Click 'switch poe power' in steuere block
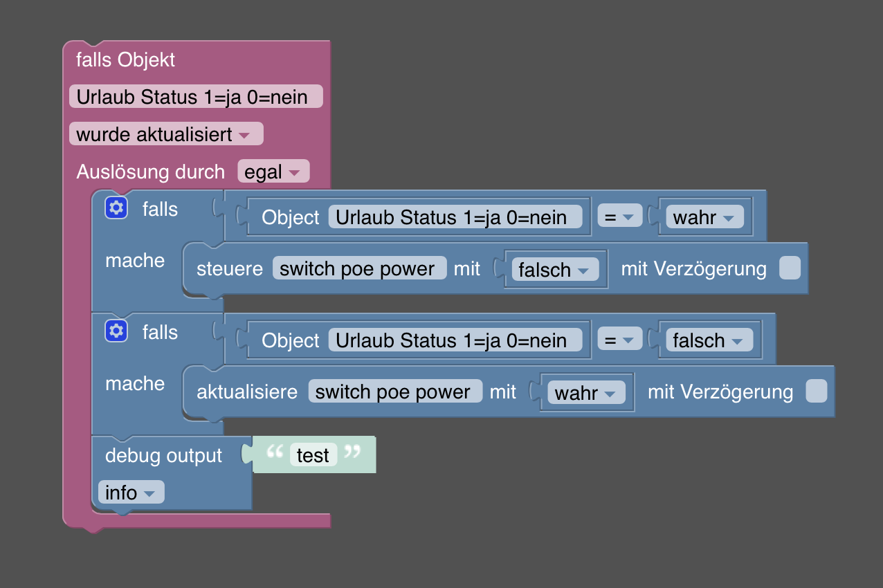 [359, 268]
